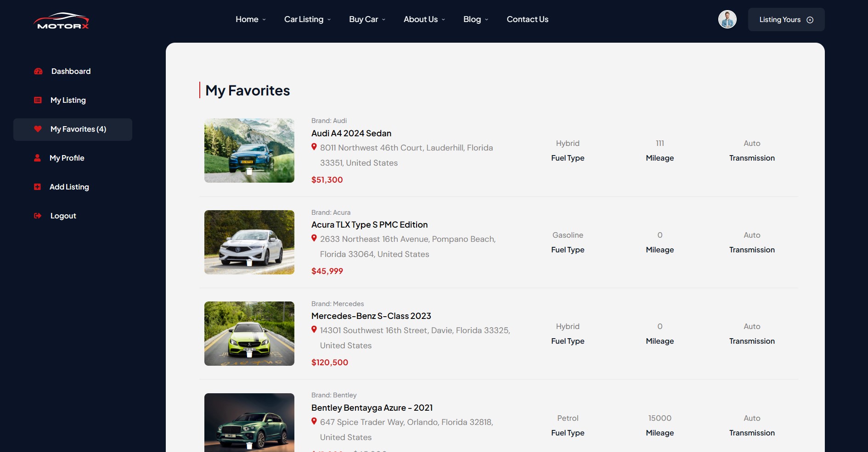Open the user avatar profile picture
The image size is (868, 452).
727,19
